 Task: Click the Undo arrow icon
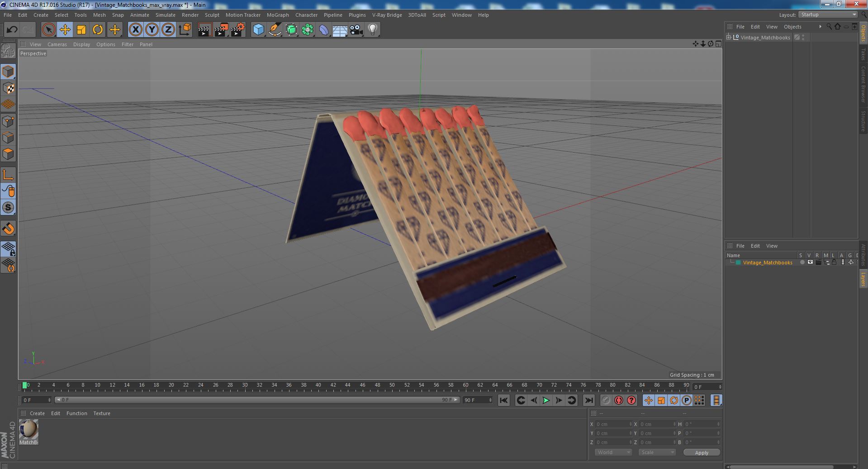point(12,30)
